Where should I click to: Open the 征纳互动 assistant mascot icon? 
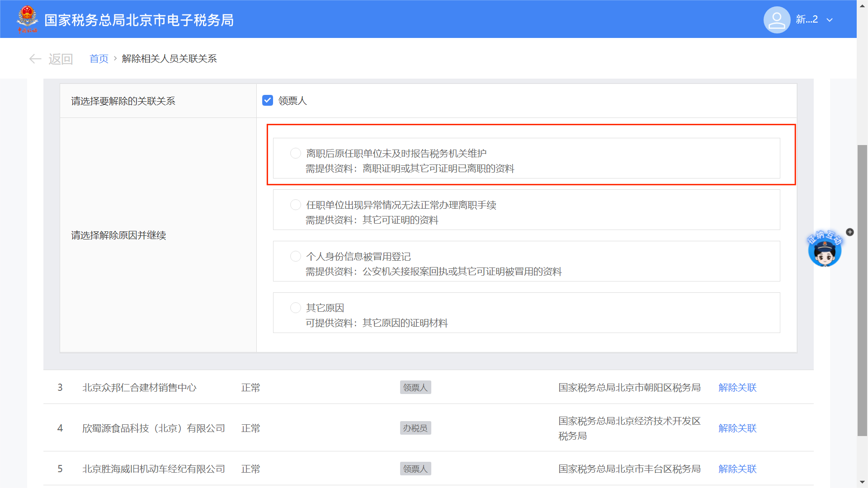pos(825,249)
